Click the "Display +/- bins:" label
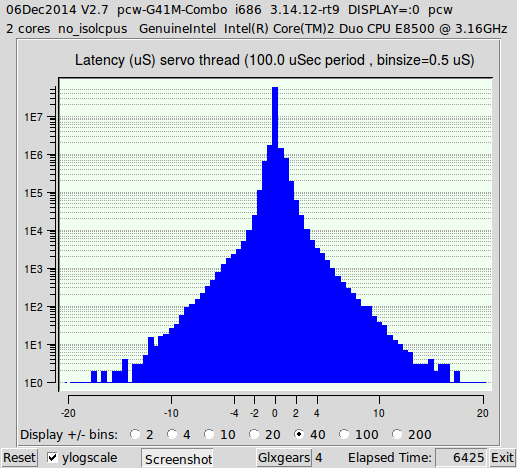The width and height of the screenshot is (517, 468). click(x=69, y=435)
